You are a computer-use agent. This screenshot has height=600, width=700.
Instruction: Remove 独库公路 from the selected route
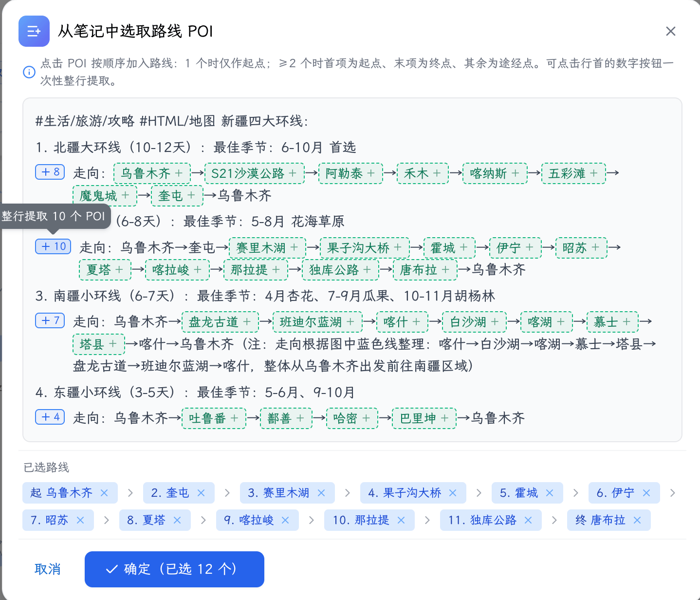(528, 520)
